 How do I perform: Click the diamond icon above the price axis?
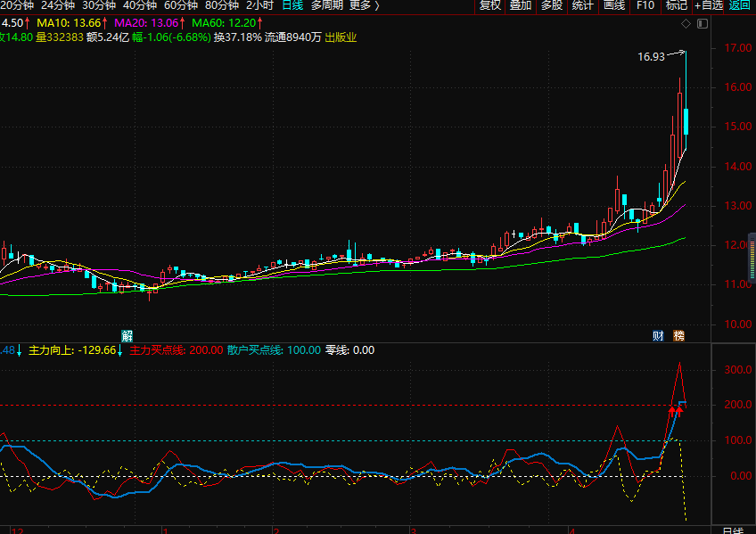[x=684, y=22]
